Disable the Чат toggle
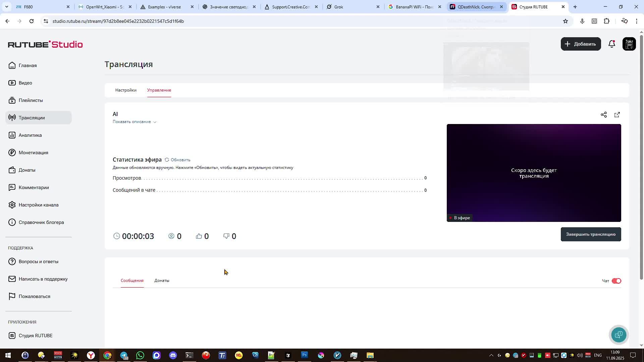The width and height of the screenshot is (644, 362). (x=616, y=281)
